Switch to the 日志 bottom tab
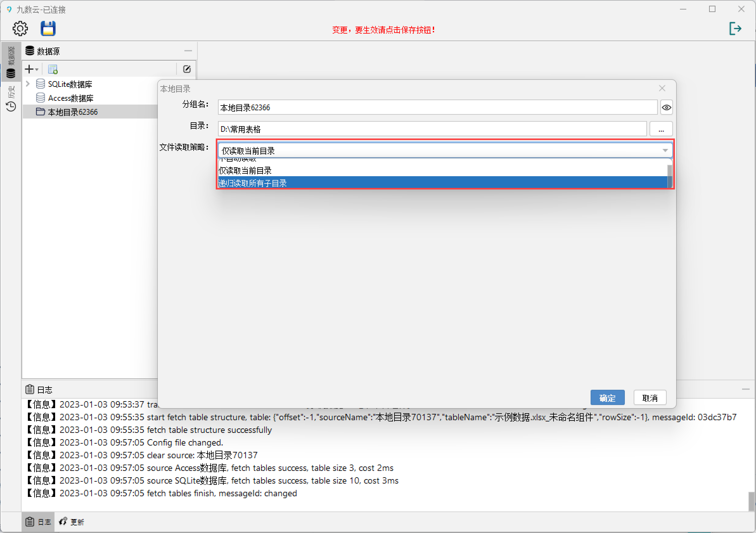This screenshot has width=756, height=533. [39, 522]
